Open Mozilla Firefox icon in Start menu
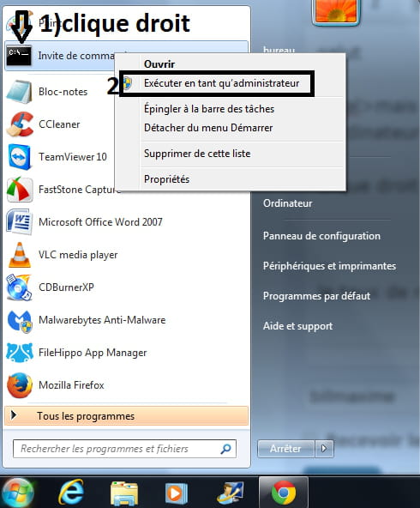Image resolution: width=420 pixels, height=508 pixels. (x=20, y=385)
